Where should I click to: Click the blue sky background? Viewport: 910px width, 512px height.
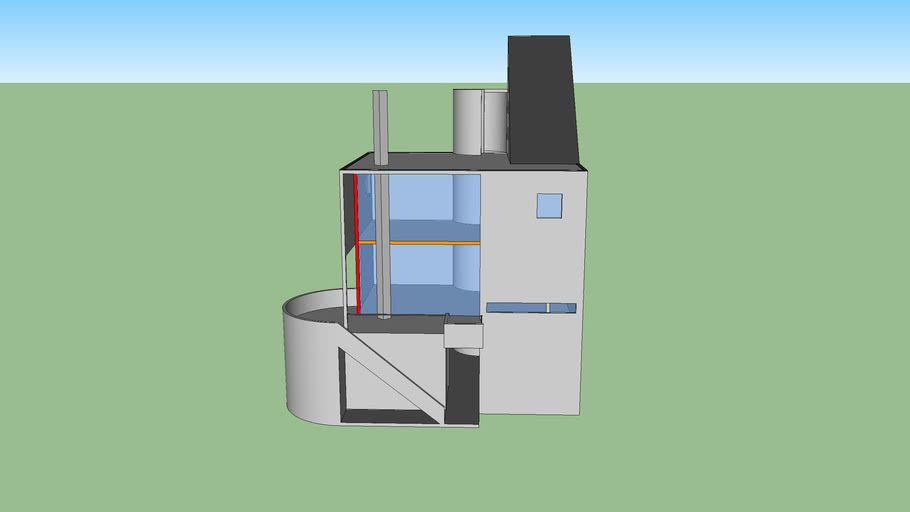pyautogui.click(x=200, y=40)
